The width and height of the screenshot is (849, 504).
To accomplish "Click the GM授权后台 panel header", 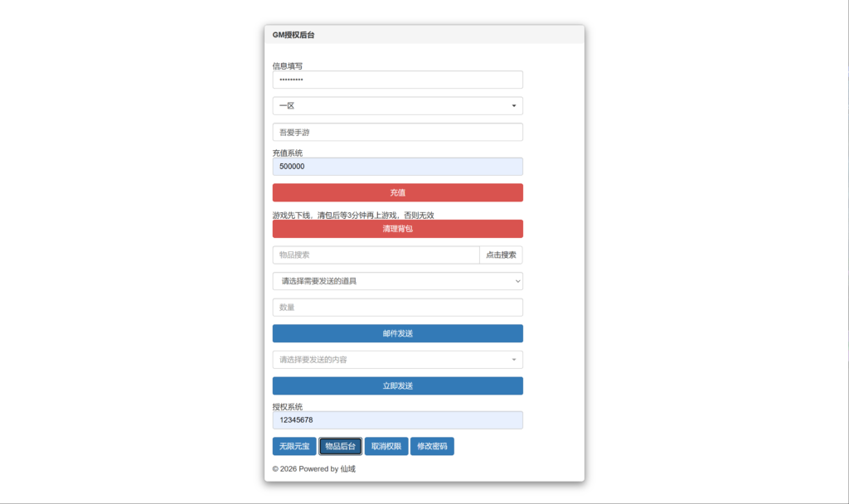I will point(424,35).
